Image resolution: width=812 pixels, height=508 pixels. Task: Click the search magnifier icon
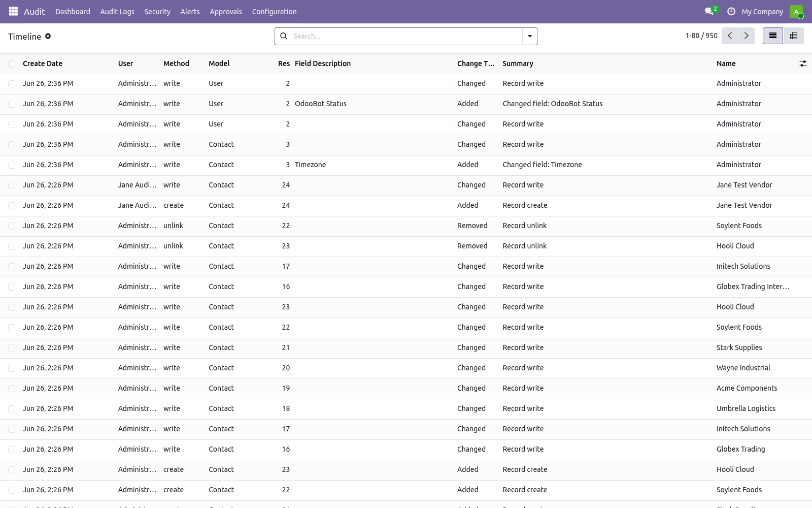pyautogui.click(x=284, y=36)
